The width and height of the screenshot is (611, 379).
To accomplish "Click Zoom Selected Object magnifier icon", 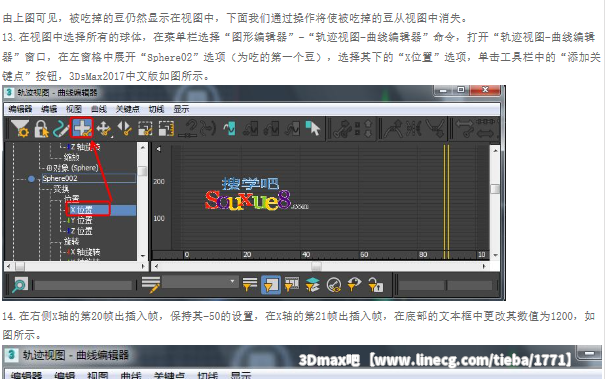I will click(19, 285).
